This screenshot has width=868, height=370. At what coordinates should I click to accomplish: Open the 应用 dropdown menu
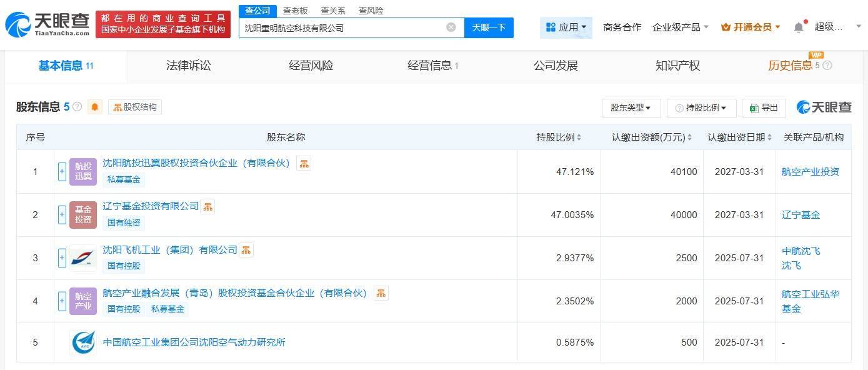[x=566, y=27]
